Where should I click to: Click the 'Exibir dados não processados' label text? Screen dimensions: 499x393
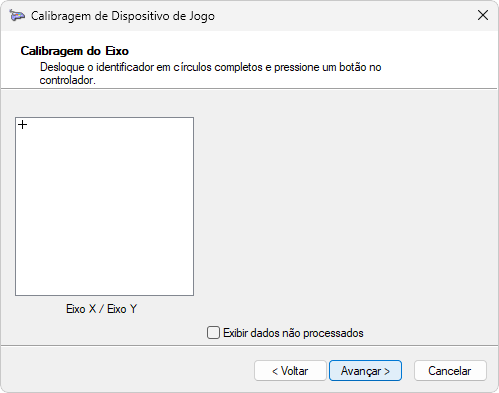point(293,333)
